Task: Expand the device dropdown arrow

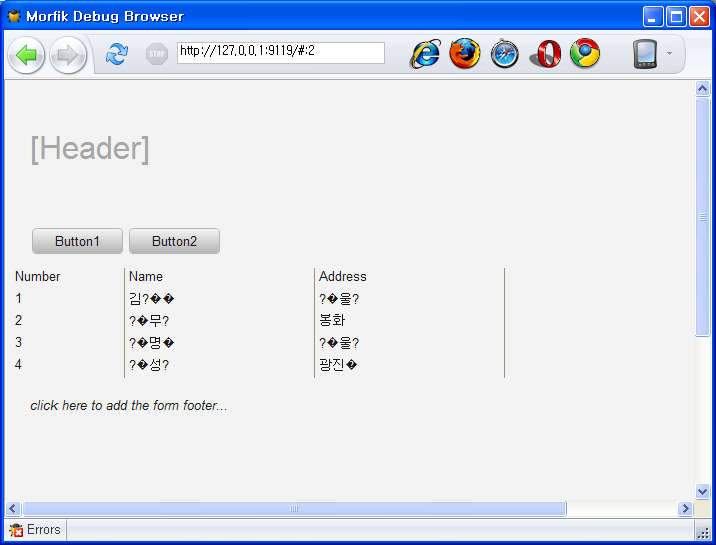Action: point(669,54)
